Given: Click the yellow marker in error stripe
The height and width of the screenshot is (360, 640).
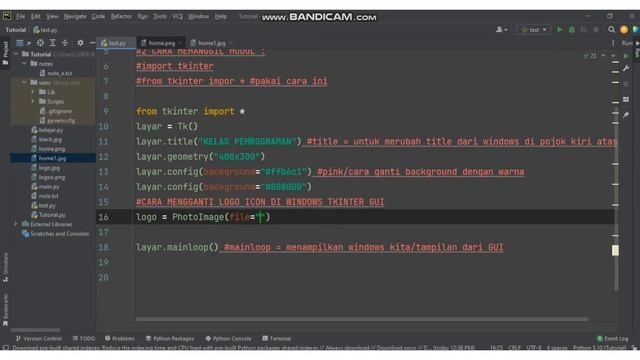Looking at the screenshot, I should tap(615, 250).
